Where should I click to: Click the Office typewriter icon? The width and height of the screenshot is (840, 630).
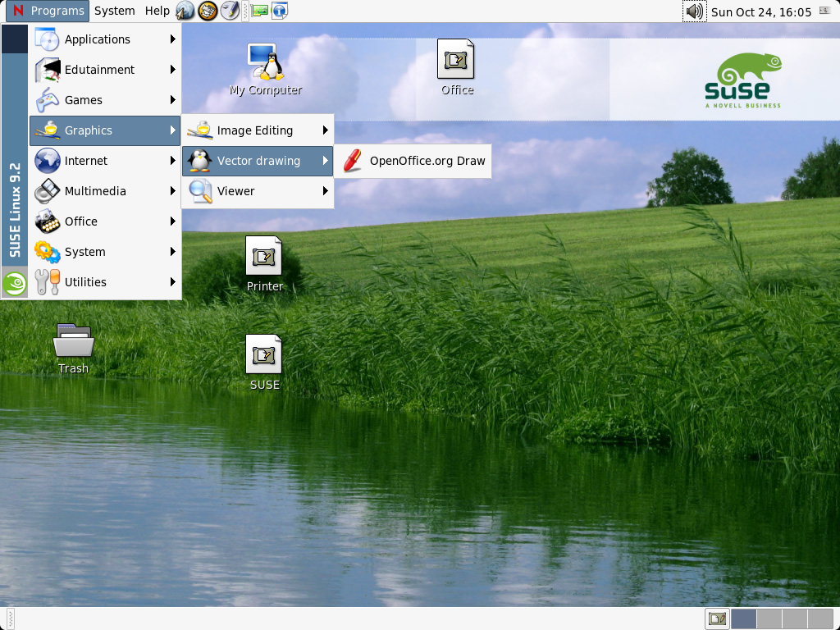click(47, 221)
